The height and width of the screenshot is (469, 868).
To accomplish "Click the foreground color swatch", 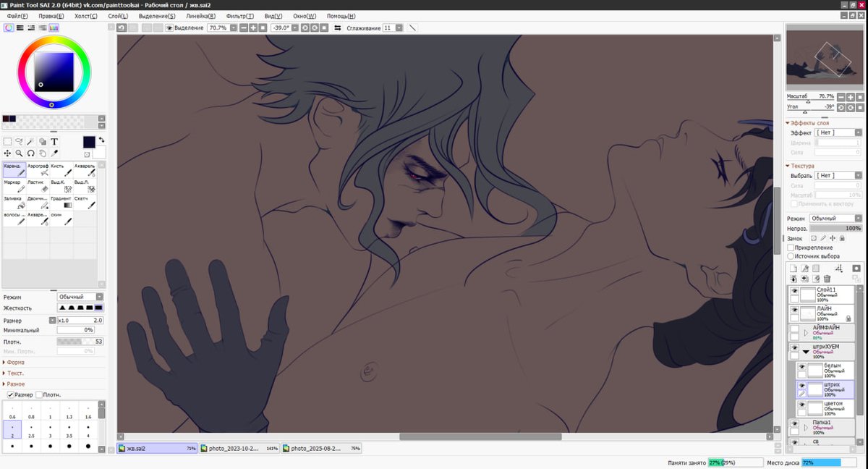I will (x=89, y=142).
